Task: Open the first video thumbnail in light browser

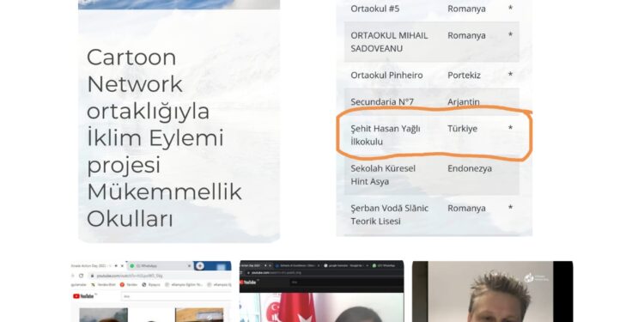Action: (x=104, y=315)
